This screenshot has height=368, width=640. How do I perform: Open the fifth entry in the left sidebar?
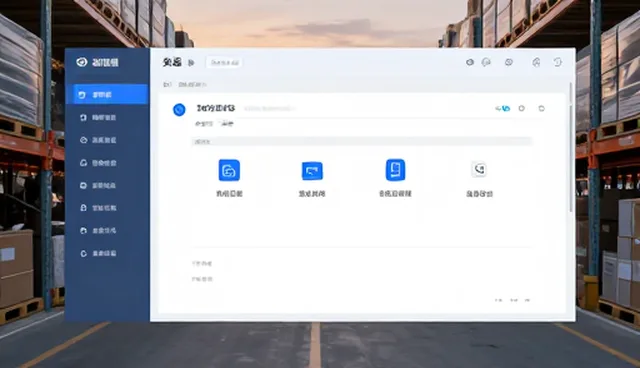click(98, 185)
